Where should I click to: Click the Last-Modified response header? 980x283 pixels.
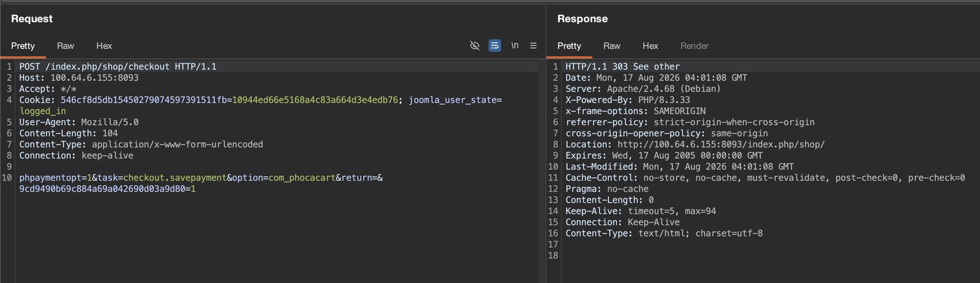679,167
